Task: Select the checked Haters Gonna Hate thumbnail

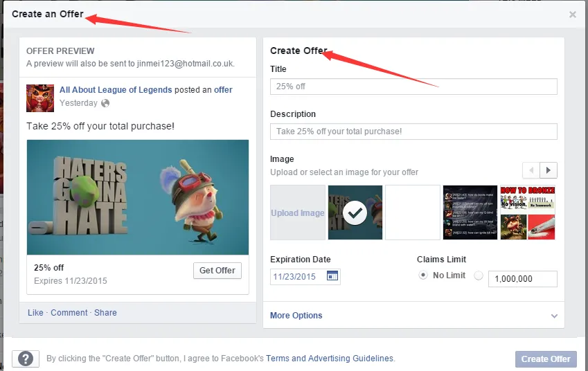Action: (355, 212)
